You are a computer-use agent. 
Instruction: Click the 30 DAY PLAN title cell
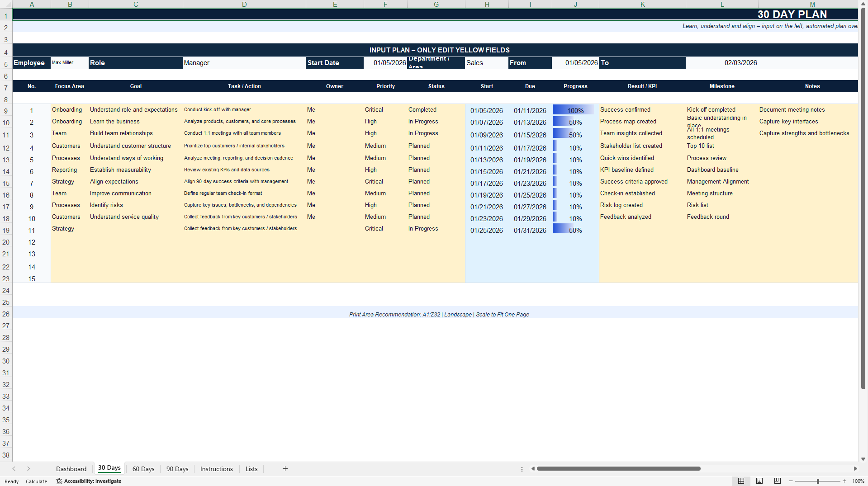pyautogui.click(x=435, y=14)
